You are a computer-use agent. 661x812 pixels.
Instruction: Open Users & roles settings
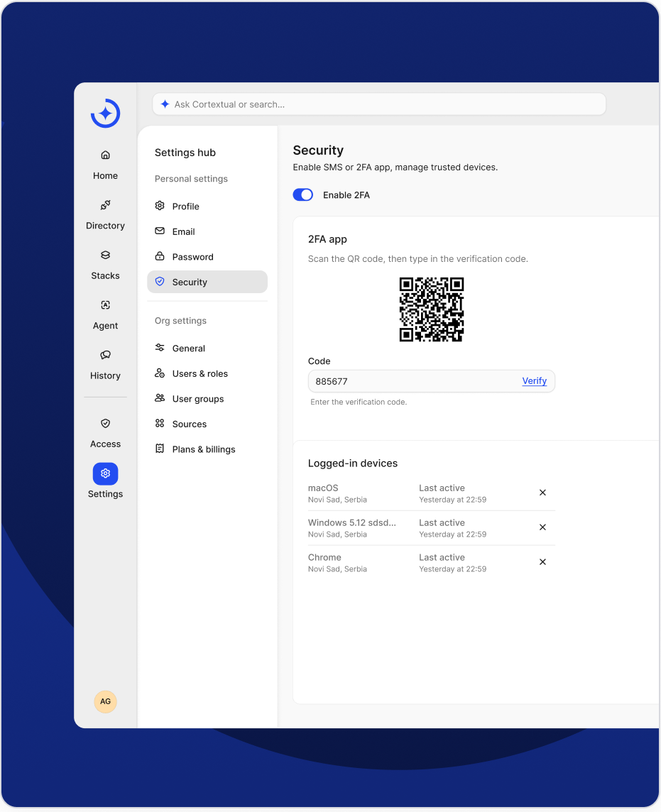pyautogui.click(x=200, y=374)
